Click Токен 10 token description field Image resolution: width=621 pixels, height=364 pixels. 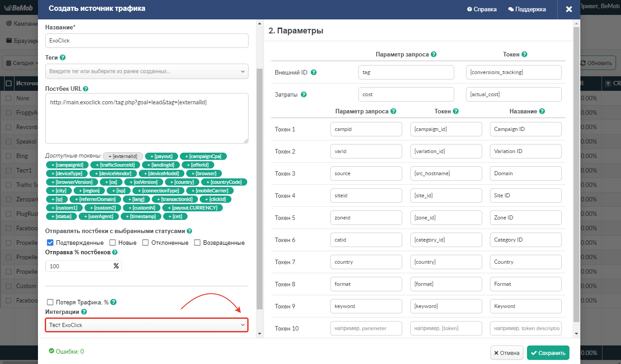[526, 328]
